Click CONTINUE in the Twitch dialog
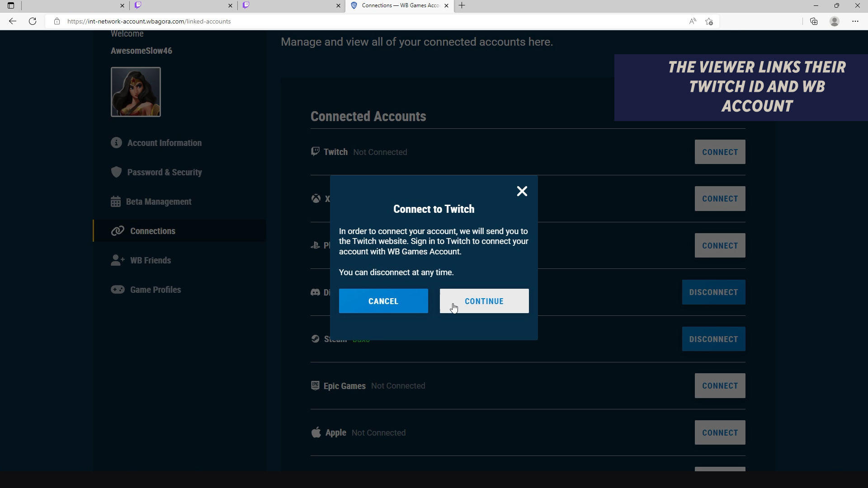Screen dimensions: 868x488 484,301
